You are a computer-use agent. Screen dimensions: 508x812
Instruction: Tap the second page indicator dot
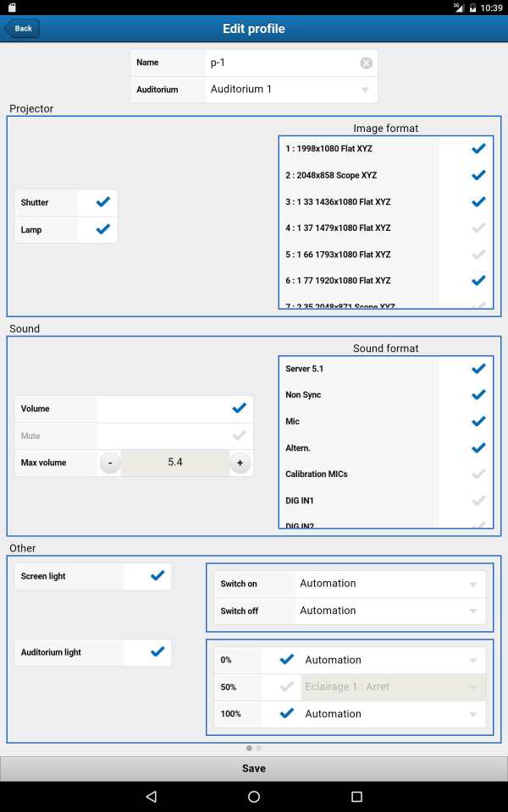point(259,748)
